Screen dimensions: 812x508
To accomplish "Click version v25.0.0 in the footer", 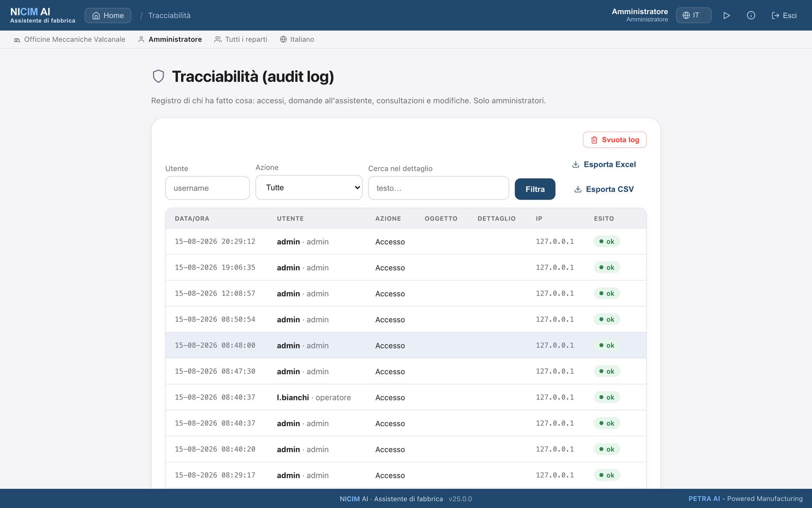I will tap(460, 499).
